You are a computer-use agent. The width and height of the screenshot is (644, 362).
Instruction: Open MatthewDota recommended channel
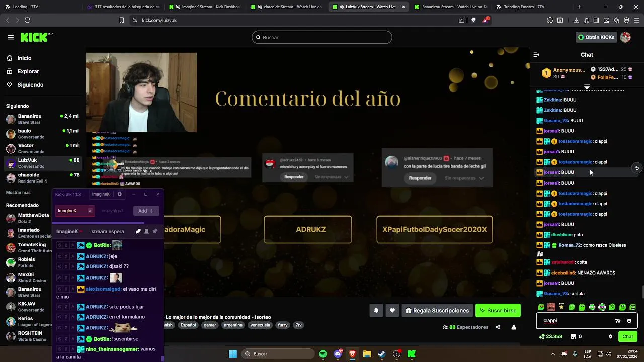pyautogui.click(x=43, y=218)
